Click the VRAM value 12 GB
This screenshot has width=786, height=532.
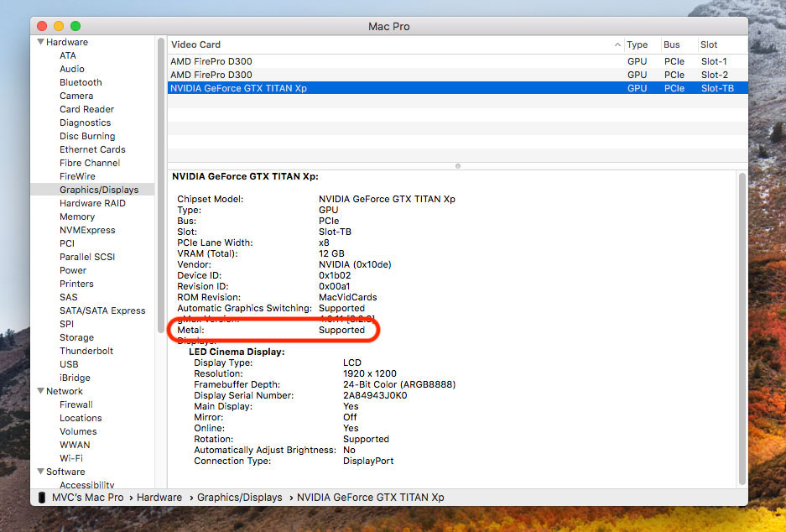[x=331, y=253]
